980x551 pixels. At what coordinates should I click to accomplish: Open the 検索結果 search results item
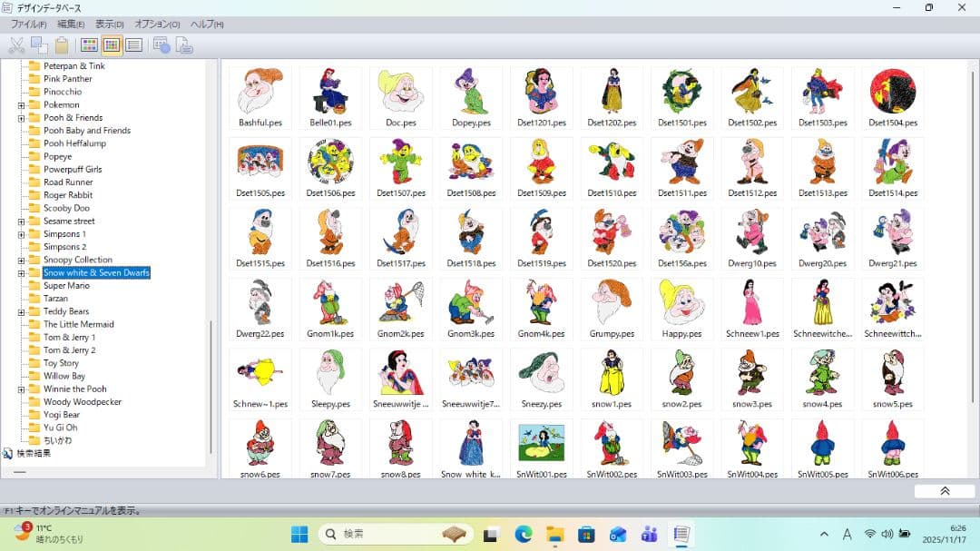(33, 453)
